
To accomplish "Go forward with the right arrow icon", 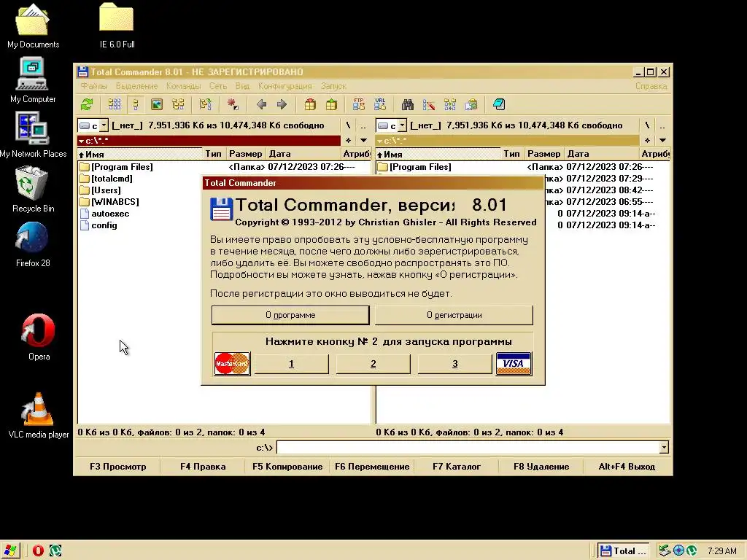I will [282, 104].
